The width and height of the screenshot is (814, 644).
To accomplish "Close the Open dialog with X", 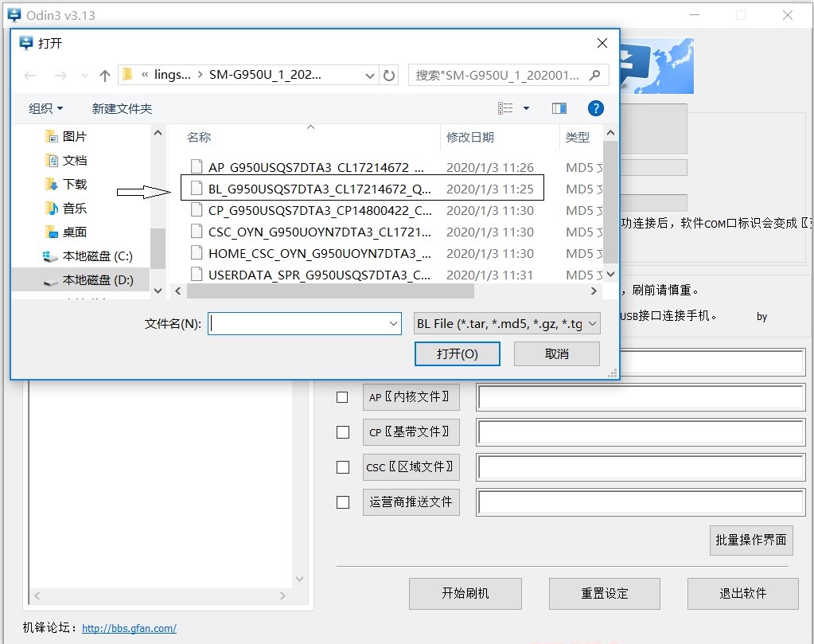I will [602, 43].
